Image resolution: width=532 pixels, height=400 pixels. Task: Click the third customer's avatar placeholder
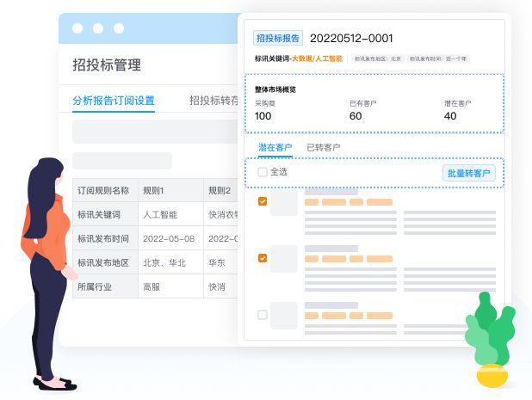(x=283, y=315)
